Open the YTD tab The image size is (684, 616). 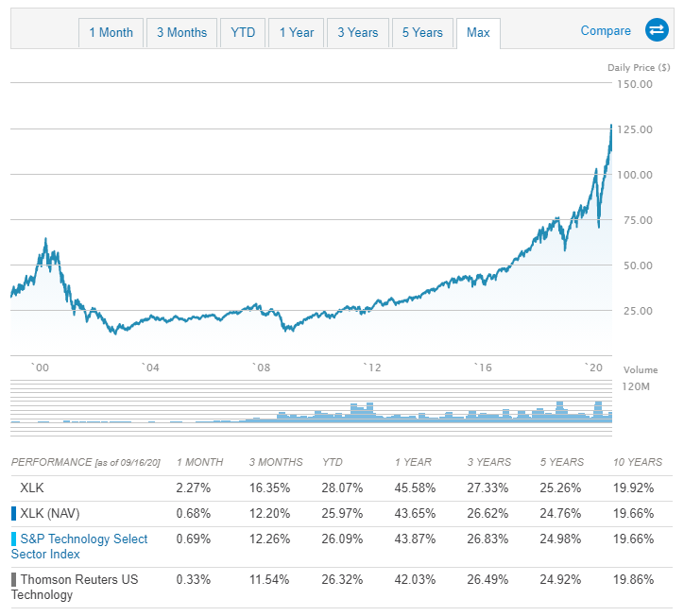pyautogui.click(x=243, y=33)
